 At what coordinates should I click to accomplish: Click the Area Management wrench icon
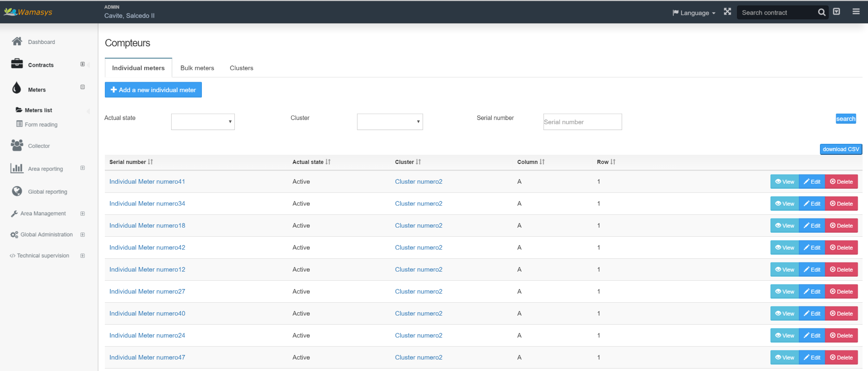pos(14,214)
